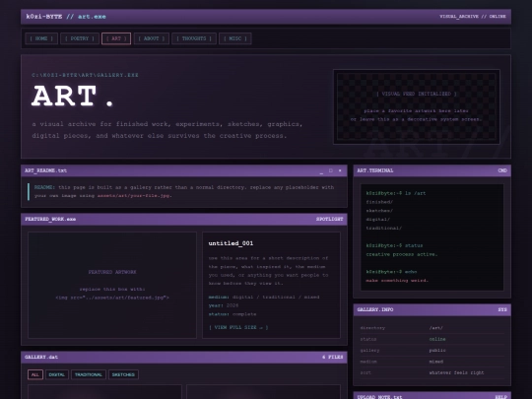Open the ABOUT page
The height and width of the screenshot is (399, 532).
pyautogui.click(x=152, y=38)
